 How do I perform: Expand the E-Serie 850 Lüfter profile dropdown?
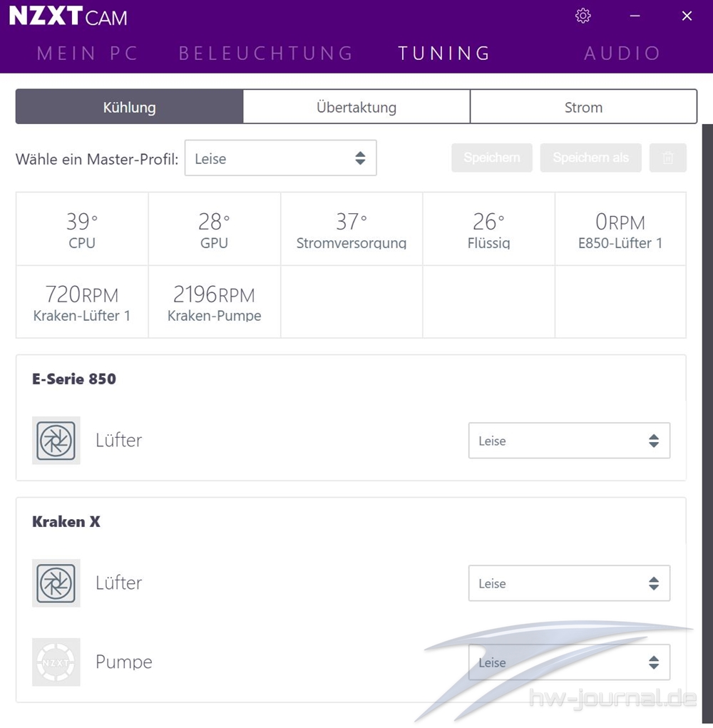[569, 441]
